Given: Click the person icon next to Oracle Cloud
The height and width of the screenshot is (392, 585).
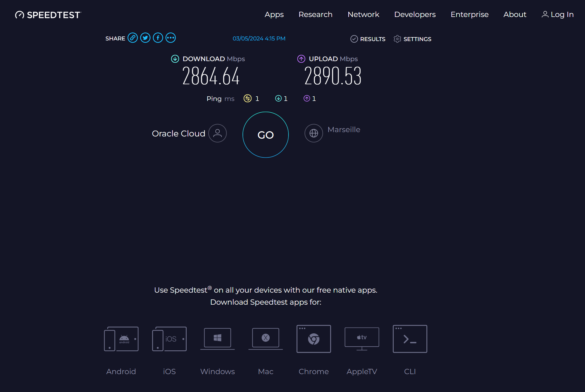Looking at the screenshot, I should point(217,133).
